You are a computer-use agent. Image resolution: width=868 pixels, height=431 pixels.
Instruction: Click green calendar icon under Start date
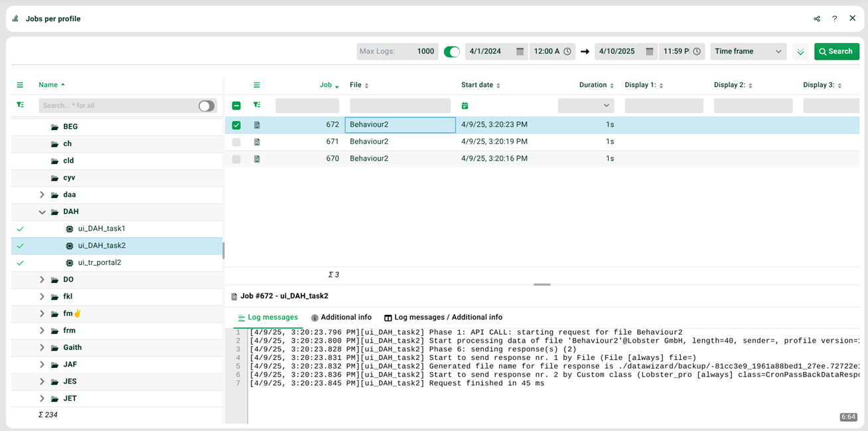click(465, 106)
